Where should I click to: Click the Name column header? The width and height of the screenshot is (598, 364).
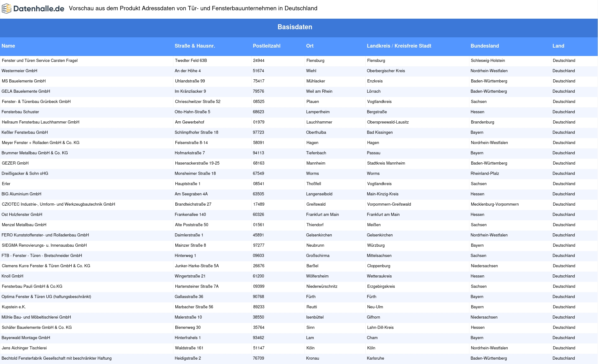[x=8, y=46]
